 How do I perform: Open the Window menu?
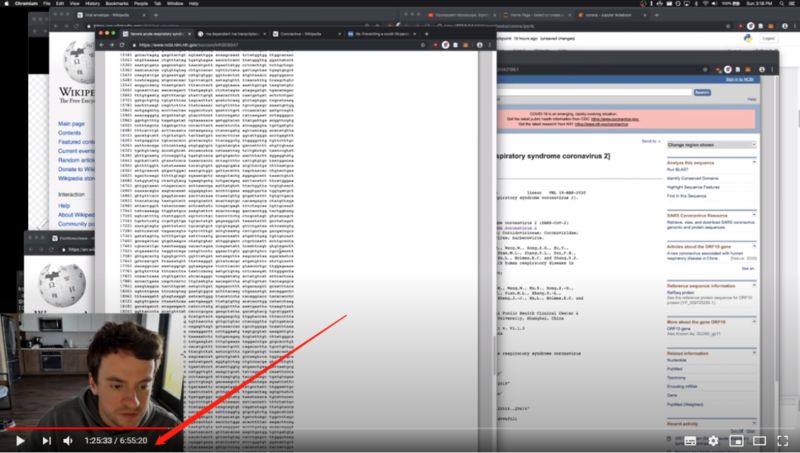175,4
